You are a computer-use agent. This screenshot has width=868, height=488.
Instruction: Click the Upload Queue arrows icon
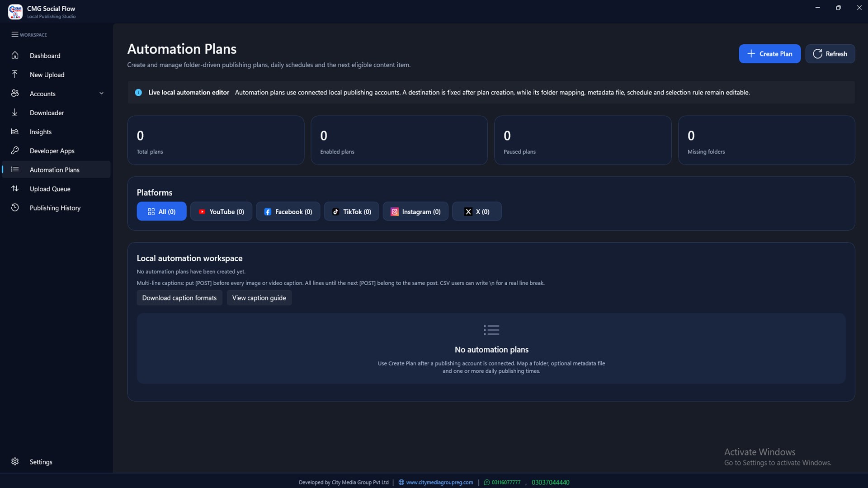click(15, 188)
